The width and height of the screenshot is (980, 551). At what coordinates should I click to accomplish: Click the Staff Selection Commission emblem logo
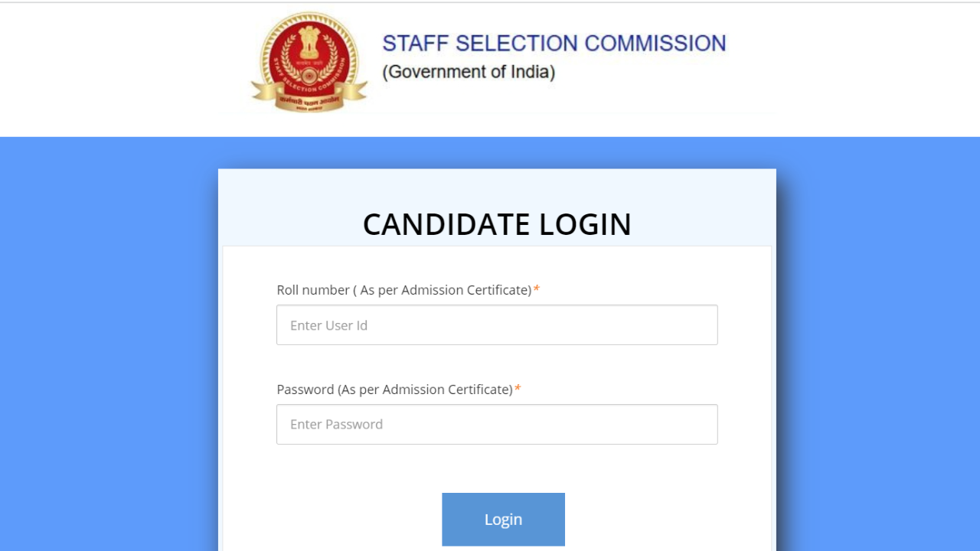tap(309, 62)
